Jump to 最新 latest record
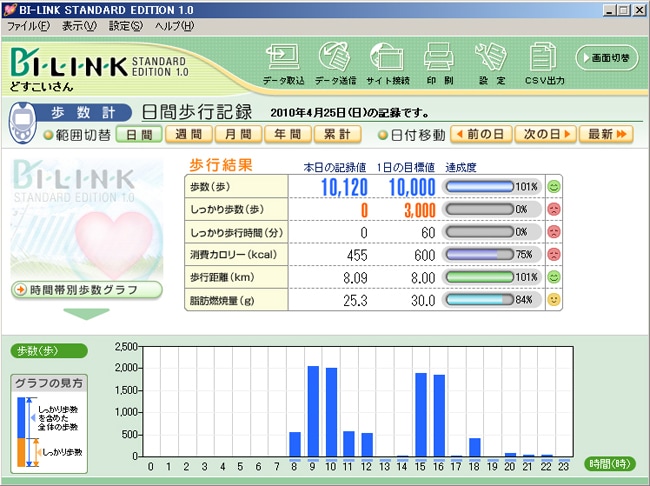Viewport: 650px width, 486px height. pos(606,134)
